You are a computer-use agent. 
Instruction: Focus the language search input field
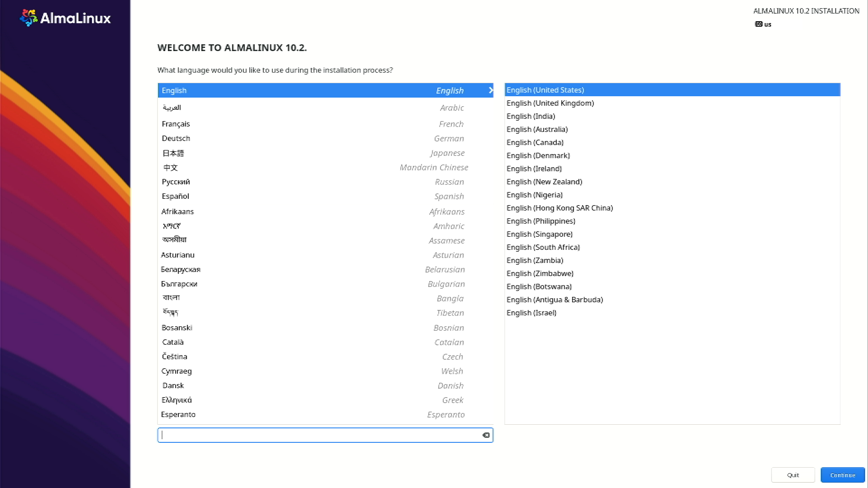coord(325,435)
